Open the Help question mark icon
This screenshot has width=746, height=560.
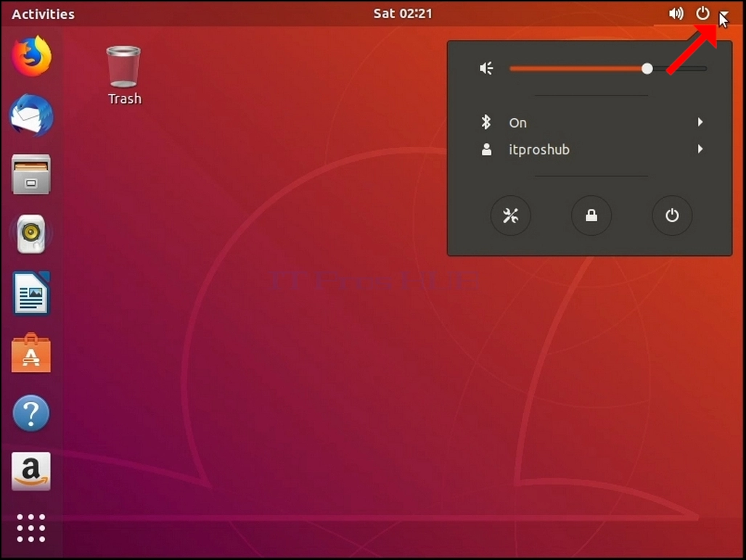point(31,413)
